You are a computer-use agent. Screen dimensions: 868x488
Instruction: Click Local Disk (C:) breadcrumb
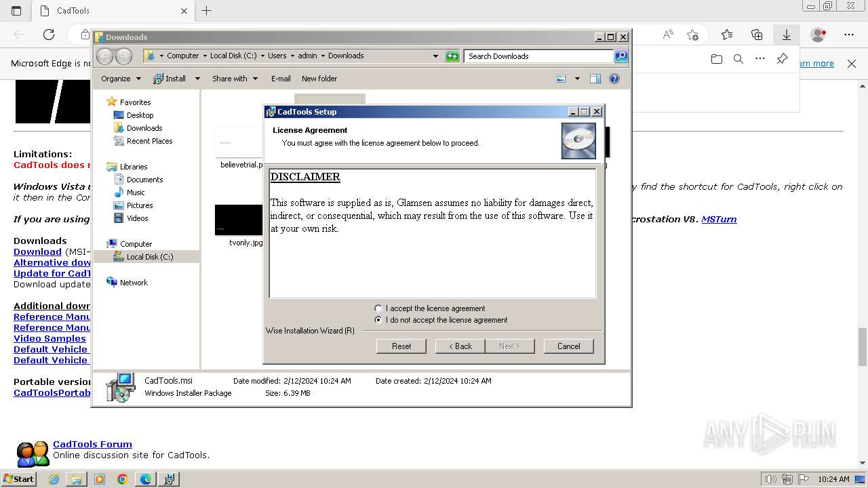233,56
